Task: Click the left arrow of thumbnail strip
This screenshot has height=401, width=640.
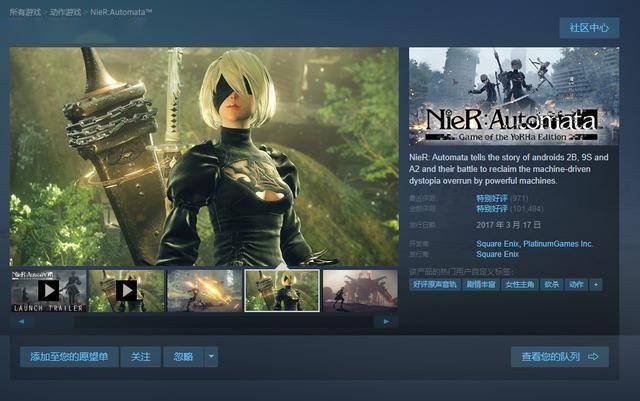Action: click(x=21, y=322)
